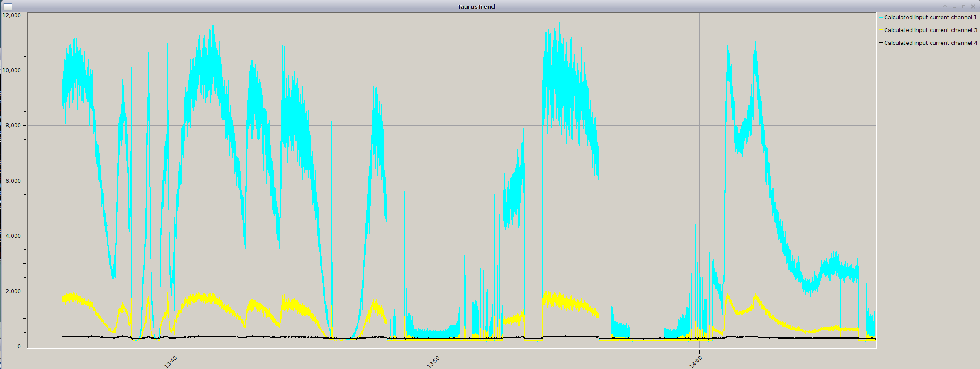Click the yellow swatch for channel 3
This screenshot has width=980, height=369.
(x=881, y=30)
